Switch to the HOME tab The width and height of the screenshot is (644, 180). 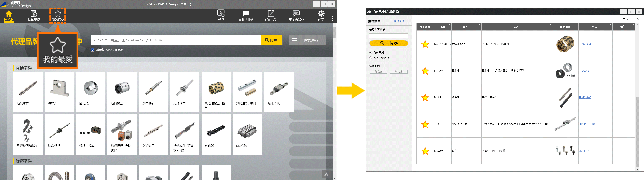click(8, 15)
